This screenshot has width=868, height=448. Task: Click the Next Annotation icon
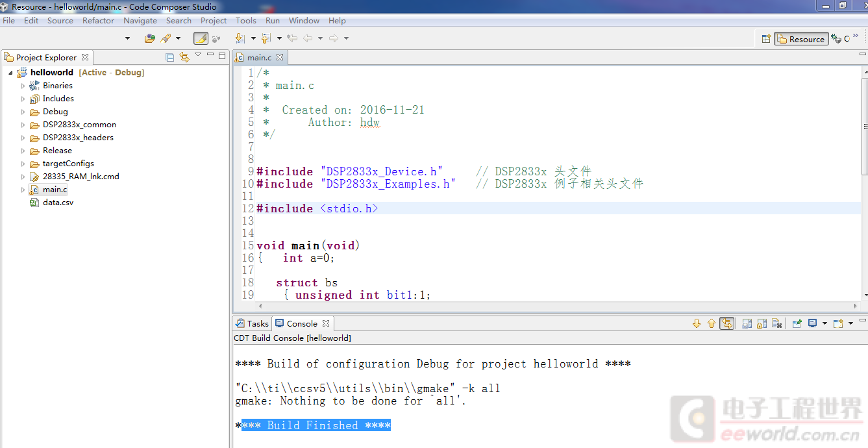240,38
